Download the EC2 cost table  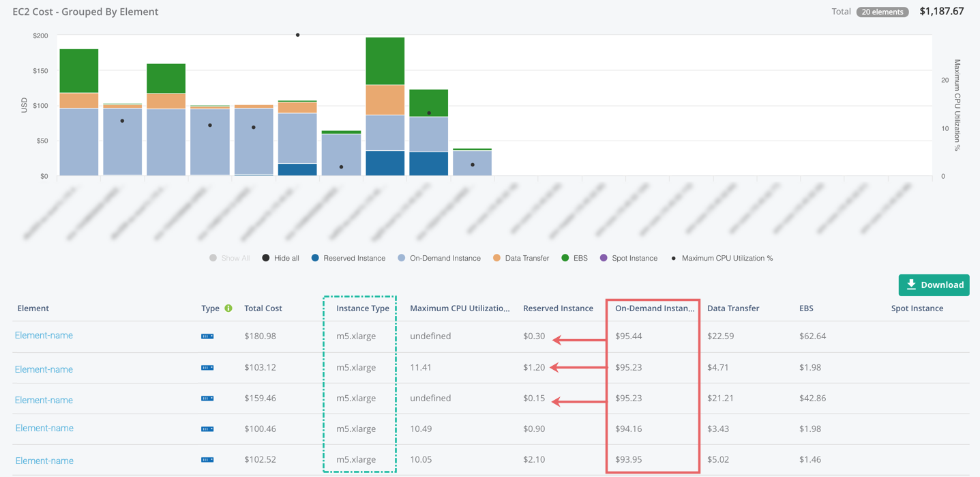click(x=934, y=285)
